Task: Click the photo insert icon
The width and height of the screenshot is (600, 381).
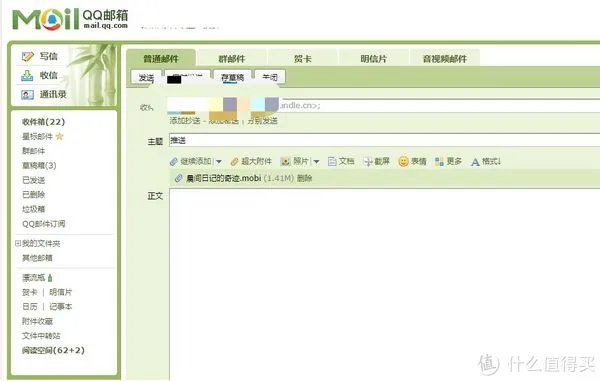Action: pyautogui.click(x=285, y=162)
